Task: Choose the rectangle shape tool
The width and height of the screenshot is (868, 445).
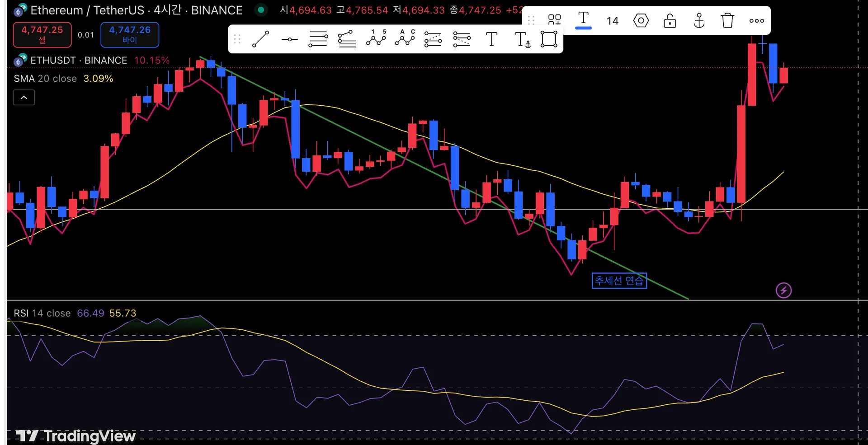Action: pyautogui.click(x=549, y=39)
